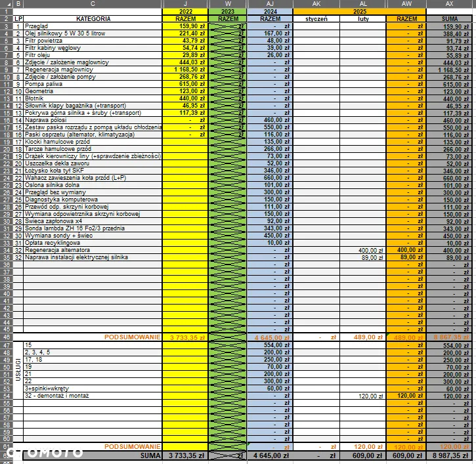Image resolution: width=476 pixels, height=464 pixels.
Task: Select the grey SUMA heading cell
Action: tap(449, 19)
